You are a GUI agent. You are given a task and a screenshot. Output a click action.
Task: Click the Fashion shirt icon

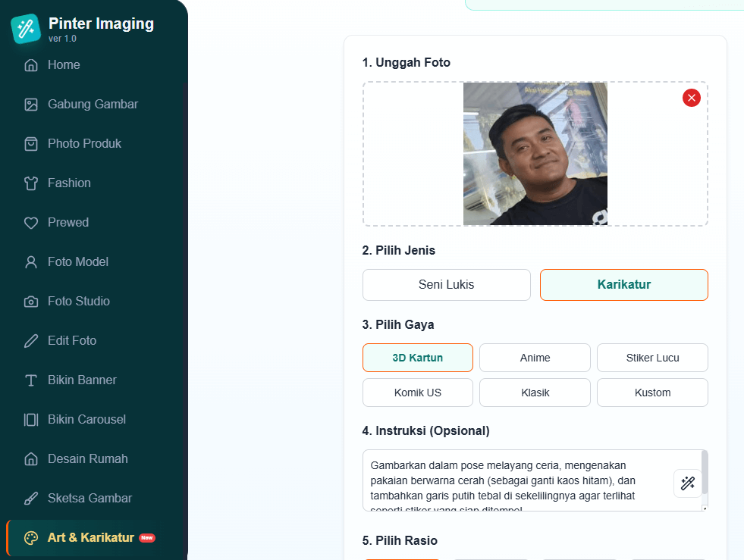pyautogui.click(x=31, y=183)
